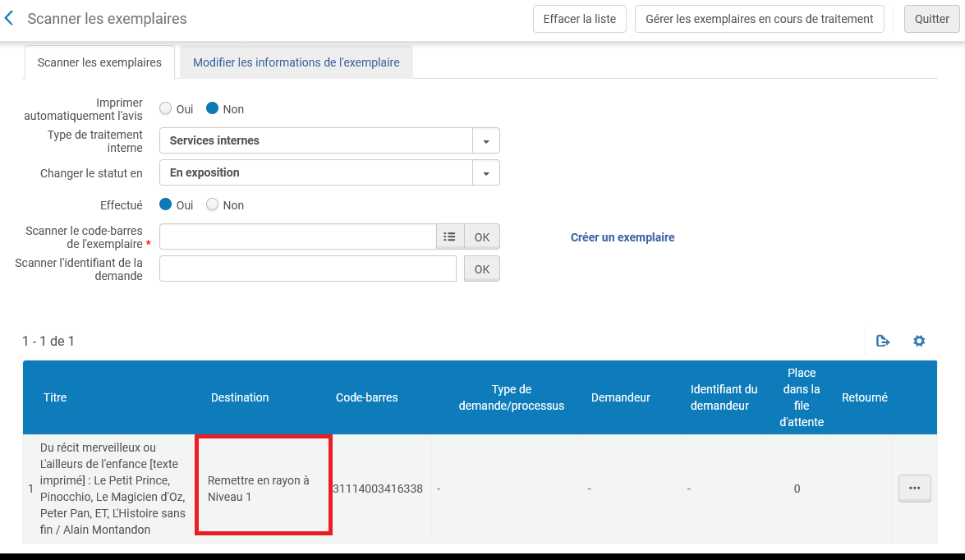Click the export list icon above table
The height and width of the screenshot is (560, 965).
tap(883, 341)
